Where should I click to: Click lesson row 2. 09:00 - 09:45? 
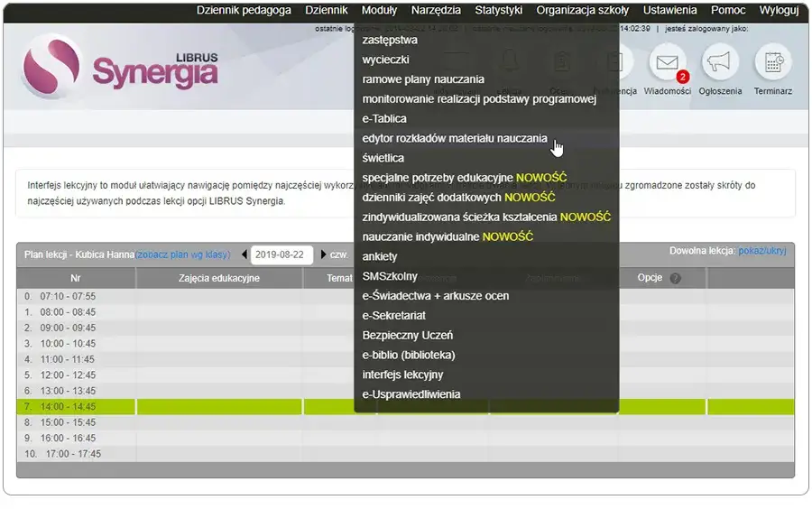[x=405, y=328]
